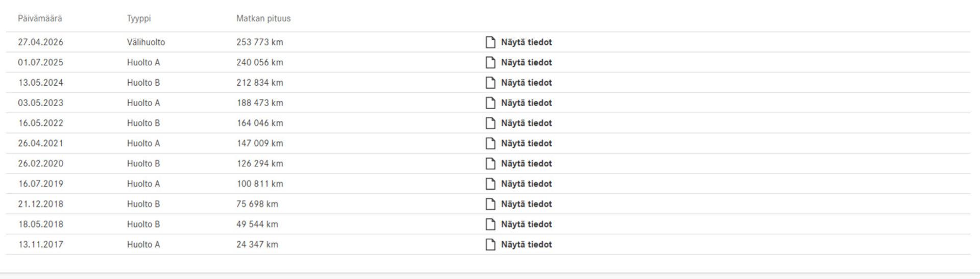The height and width of the screenshot is (279, 980).
Task: Click document icon for 16.07.2019 service
Action: pos(490,184)
